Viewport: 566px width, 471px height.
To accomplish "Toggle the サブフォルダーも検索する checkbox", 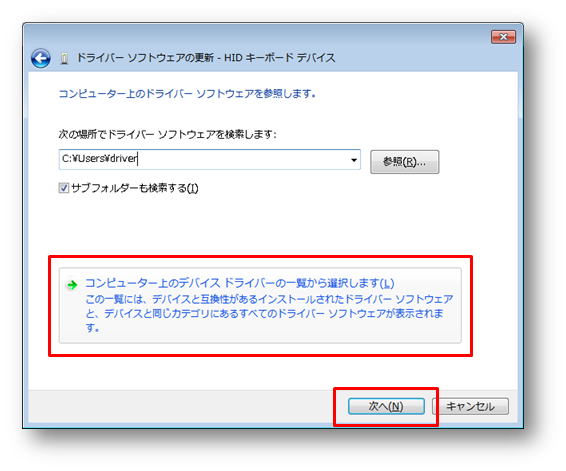I will (x=64, y=188).
